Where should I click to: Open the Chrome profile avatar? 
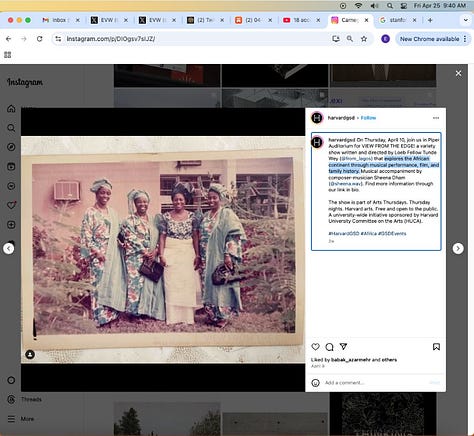coord(385,39)
